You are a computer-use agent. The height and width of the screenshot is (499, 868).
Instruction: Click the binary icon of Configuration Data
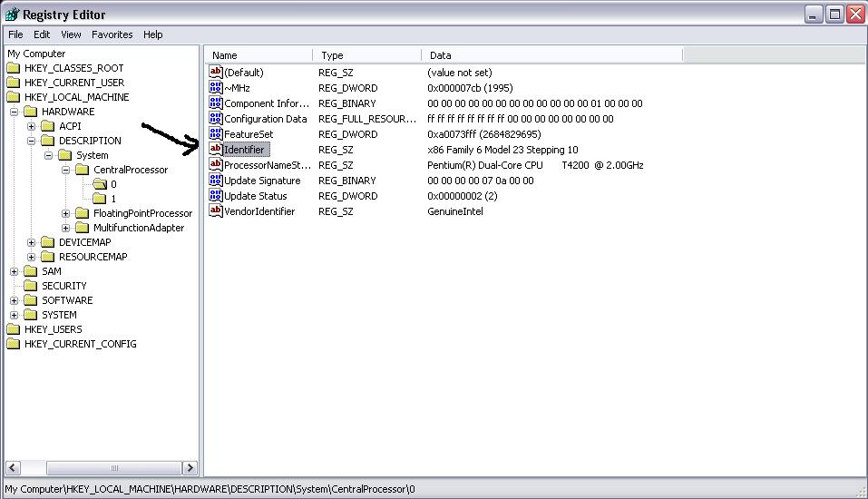click(215, 118)
